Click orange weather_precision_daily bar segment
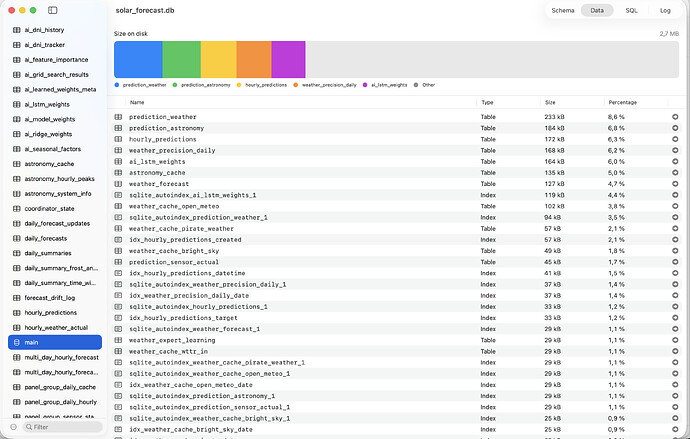This screenshot has height=439, width=690. pos(254,59)
